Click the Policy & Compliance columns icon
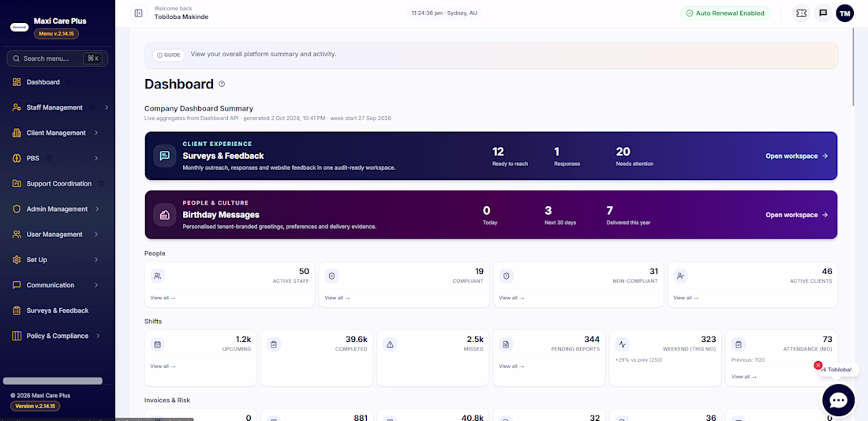Viewport: 868px width, 421px height. point(17,336)
